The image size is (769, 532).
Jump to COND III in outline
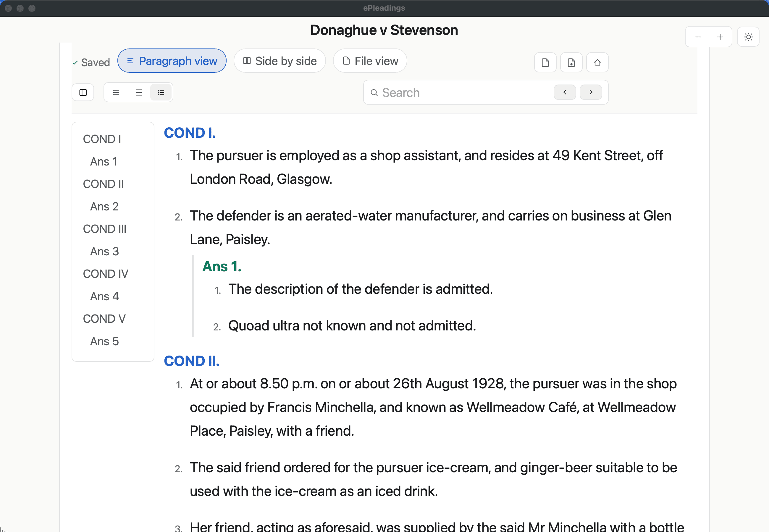coord(104,229)
